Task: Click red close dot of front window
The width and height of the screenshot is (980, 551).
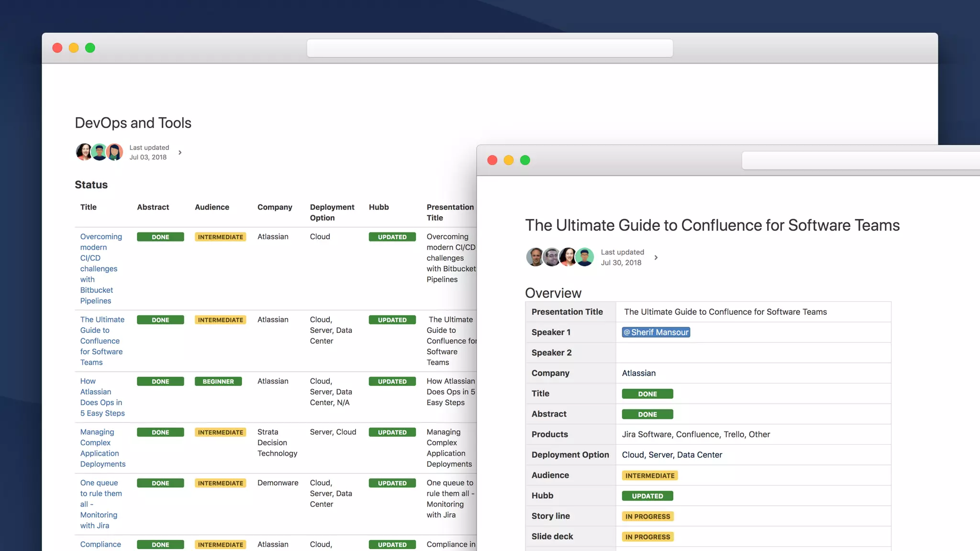Action: coord(492,160)
